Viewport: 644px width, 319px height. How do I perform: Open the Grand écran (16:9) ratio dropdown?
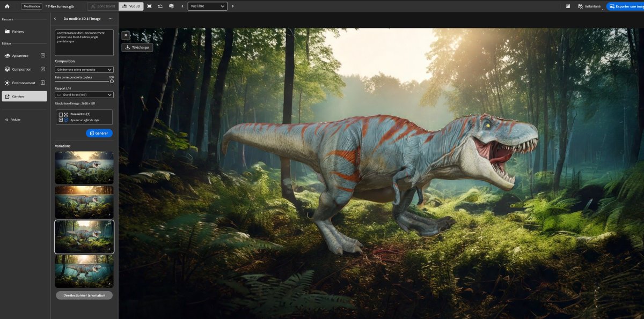point(84,95)
